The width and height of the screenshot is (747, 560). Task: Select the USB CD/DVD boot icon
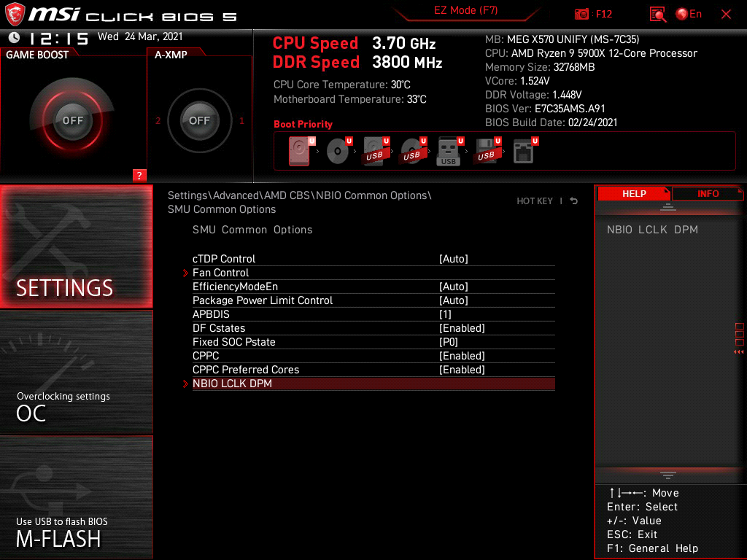point(414,151)
